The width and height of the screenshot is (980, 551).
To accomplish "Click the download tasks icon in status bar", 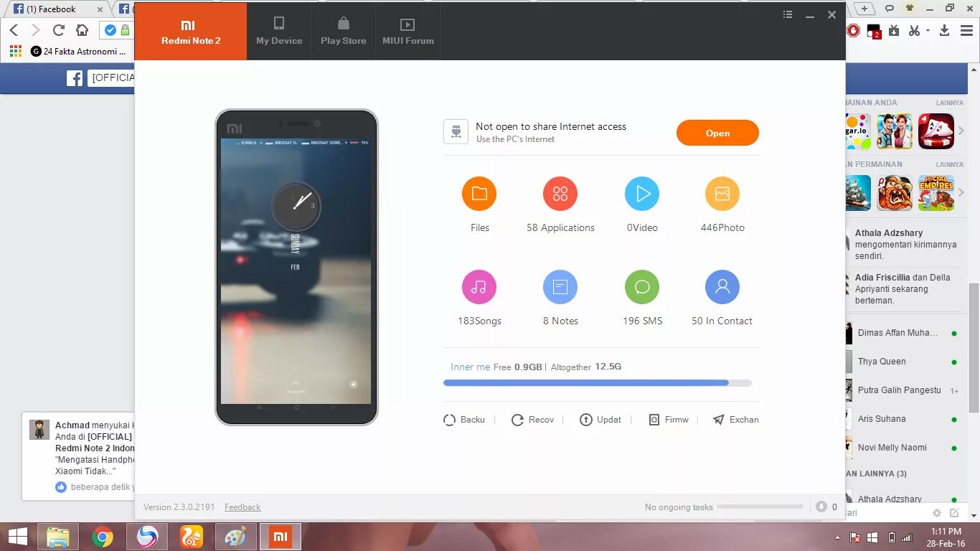I will [821, 507].
